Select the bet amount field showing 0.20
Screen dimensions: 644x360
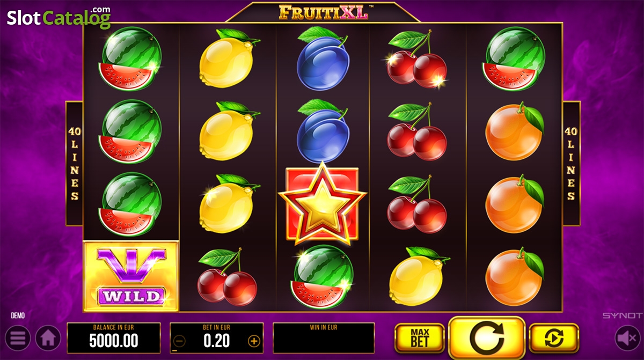coord(217,337)
